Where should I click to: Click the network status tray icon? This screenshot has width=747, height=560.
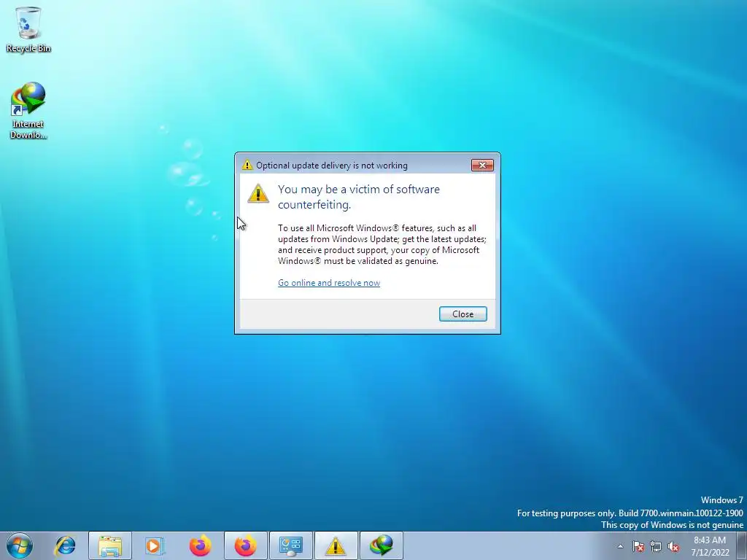pos(656,546)
